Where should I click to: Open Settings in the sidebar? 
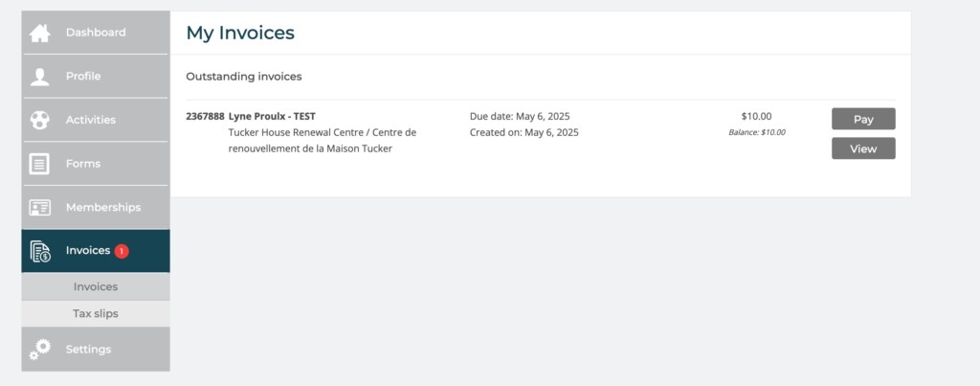pos(96,349)
